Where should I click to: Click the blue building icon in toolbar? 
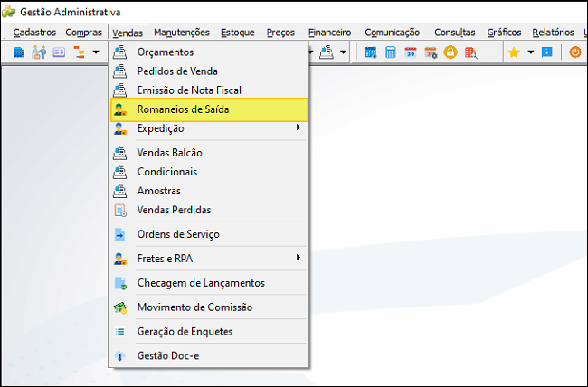coord(19,52)
